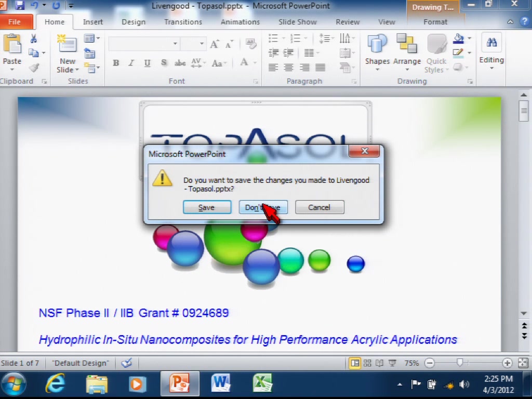Switch to the Transitions tab

(x=183, y=22)
